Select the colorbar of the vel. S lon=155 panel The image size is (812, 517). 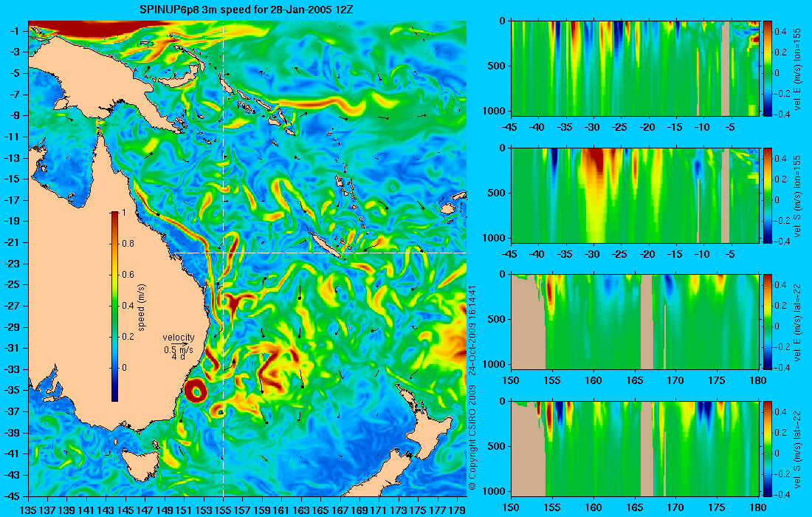[768, 195]
